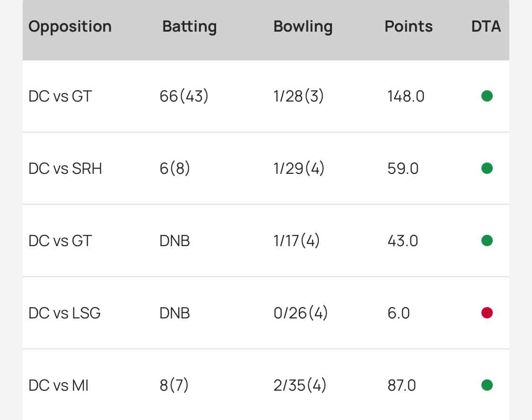The width and height of the screenshot is (532, 420).
Task: Click the 66(43) batting score
Action: tap(184, 96)
